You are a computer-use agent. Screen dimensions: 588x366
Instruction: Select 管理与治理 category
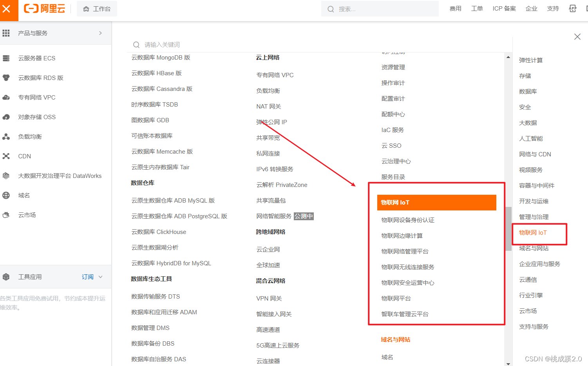coord(534,217)
